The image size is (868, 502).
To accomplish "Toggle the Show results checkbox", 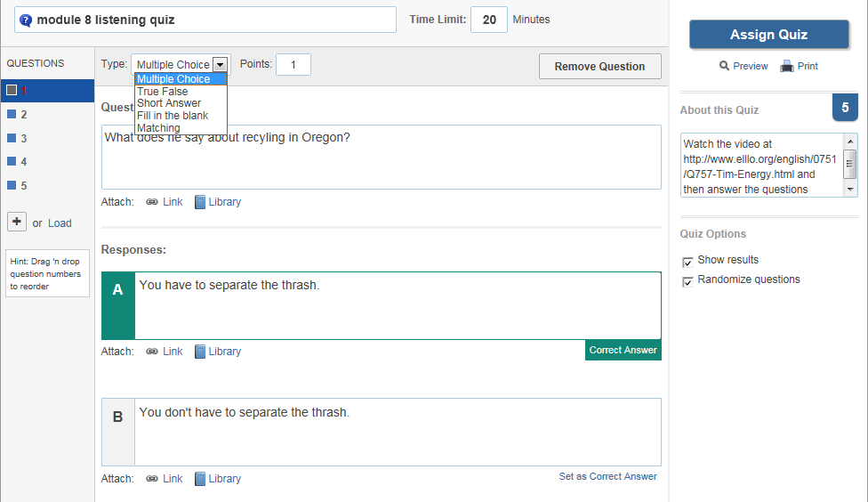I will coord(687,262).
